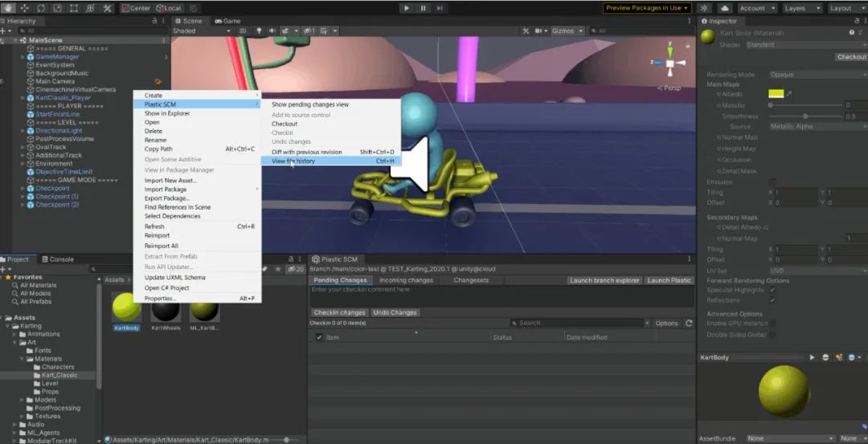Click the refresh icon in Plastic SCM panel
This screenshot has height=444, width=868.
689,324
